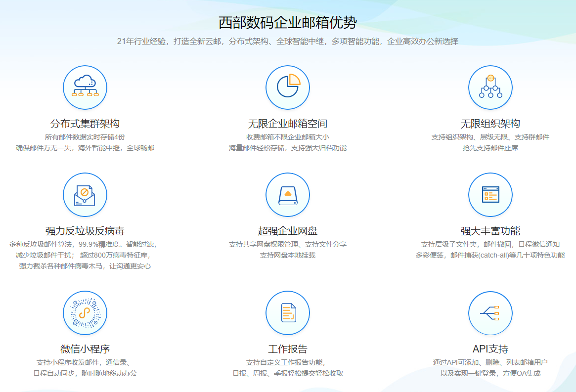Select the 无限企业邮箱空间 heading
This screenshot has height=392, width=576.
pyautogui.click(x=288, y=124)
